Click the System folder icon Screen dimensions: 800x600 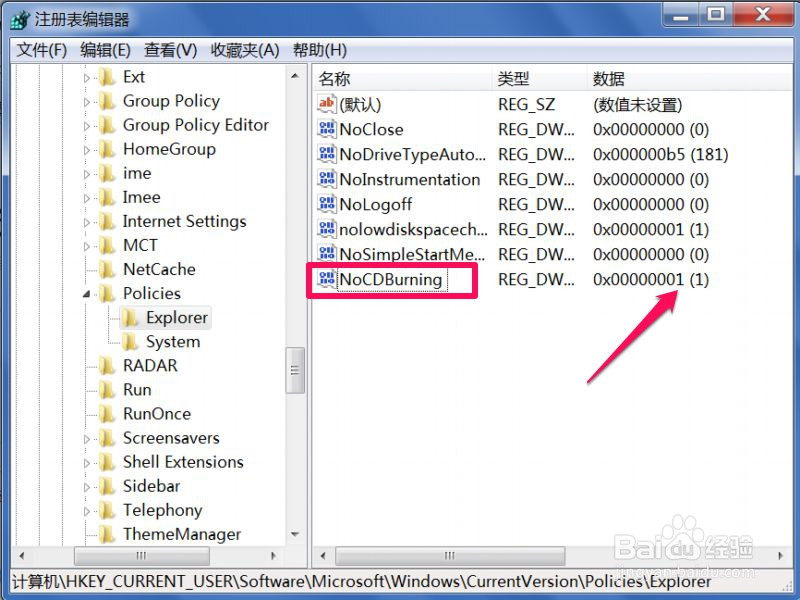[x=130, y=342]
